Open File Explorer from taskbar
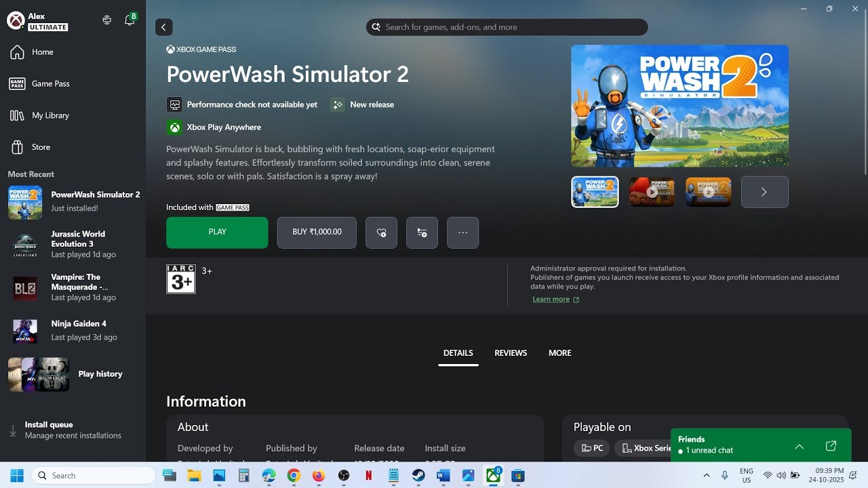Viewport: 868px width, 488px height. (x=194, y=476)
